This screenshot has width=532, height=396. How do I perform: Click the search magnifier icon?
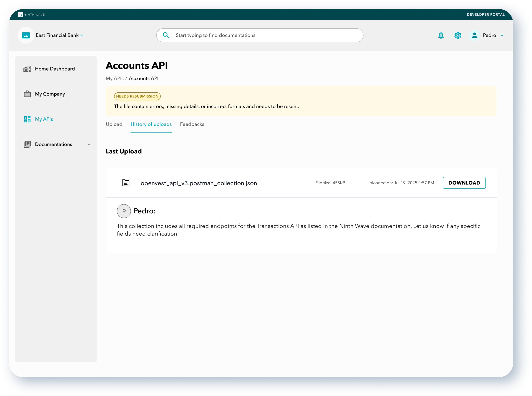click(x=166, y=35)
